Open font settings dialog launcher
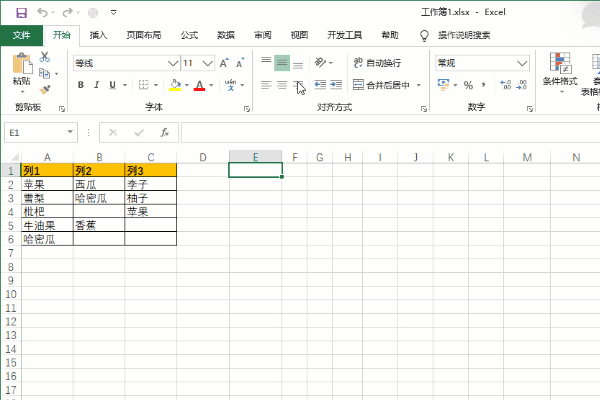600x400 pixels. pos(247,109)
